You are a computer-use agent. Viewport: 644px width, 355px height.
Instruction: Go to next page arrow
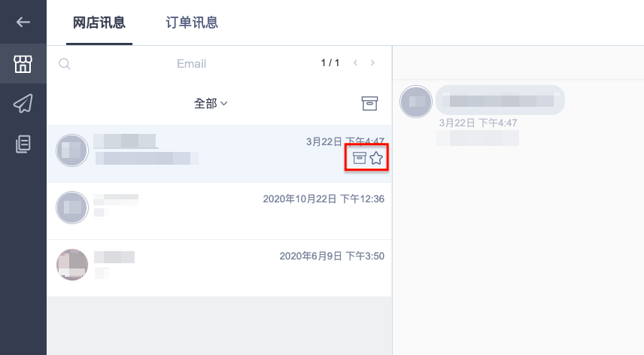pyautogui.click(x=372, y=62)
